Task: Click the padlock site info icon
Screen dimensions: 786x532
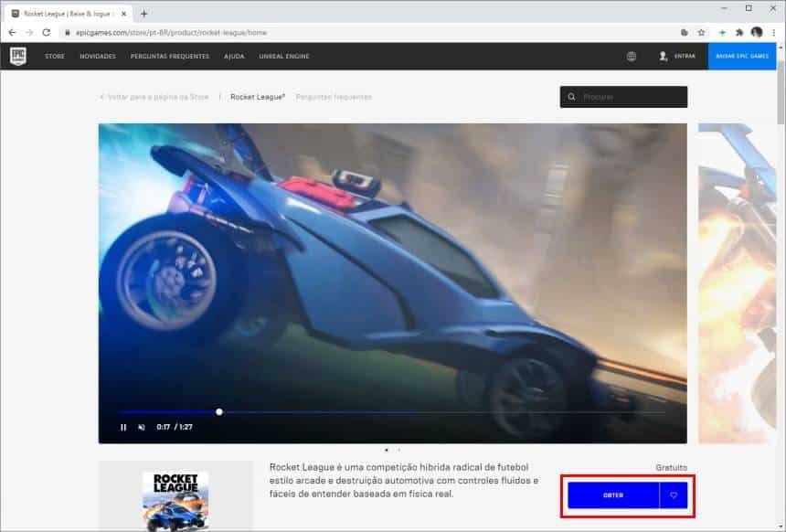Action: coord(68,33)
